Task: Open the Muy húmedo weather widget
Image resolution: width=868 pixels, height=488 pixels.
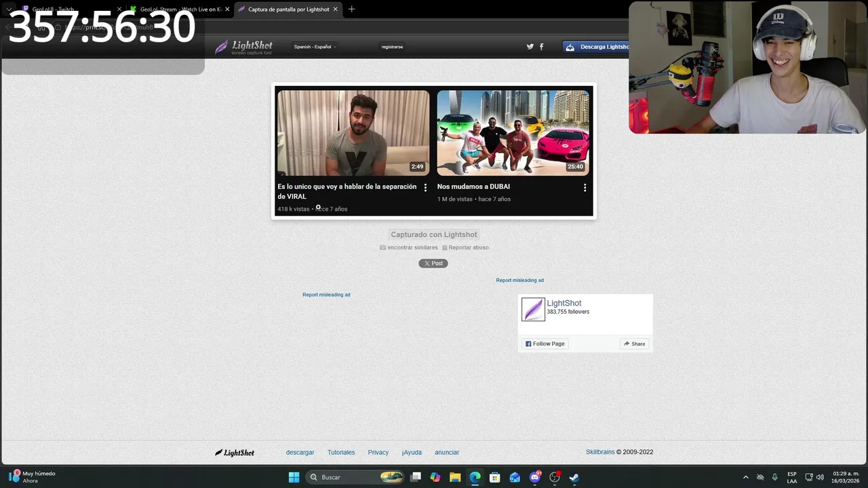Action: click(x=31, y=477)
